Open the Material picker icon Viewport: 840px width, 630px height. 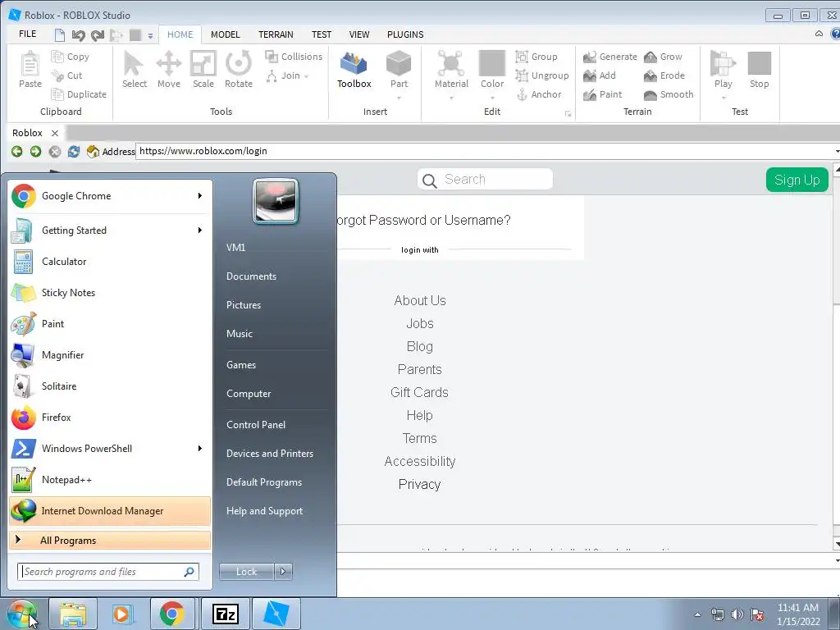coord(451,63)
